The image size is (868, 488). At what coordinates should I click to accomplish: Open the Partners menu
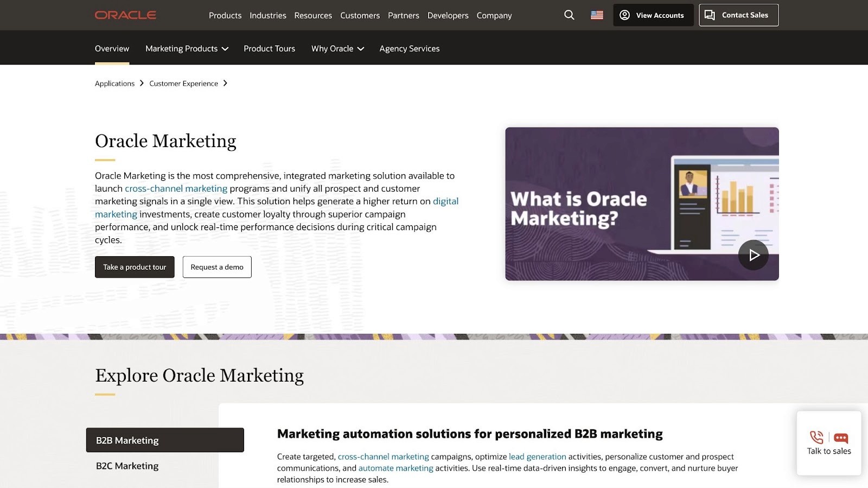pos(404,15)
